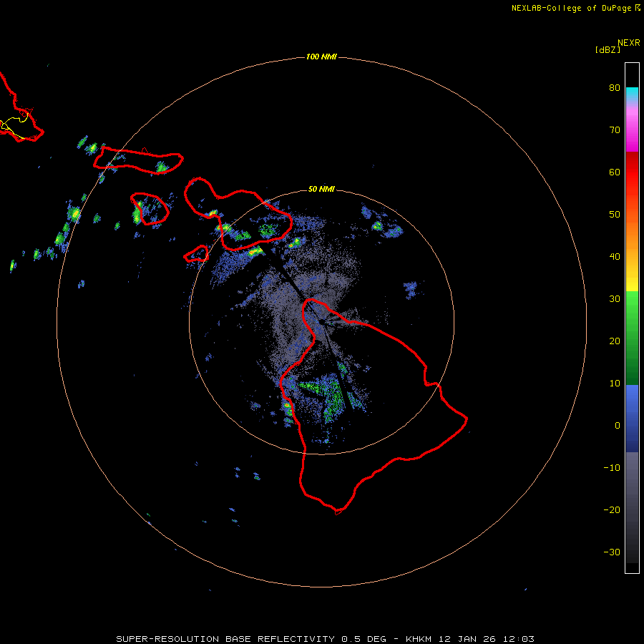Viewport: 644px width, 644px height.
Task: Click the -30 value on dBZ scale
Action: (612, 552)
